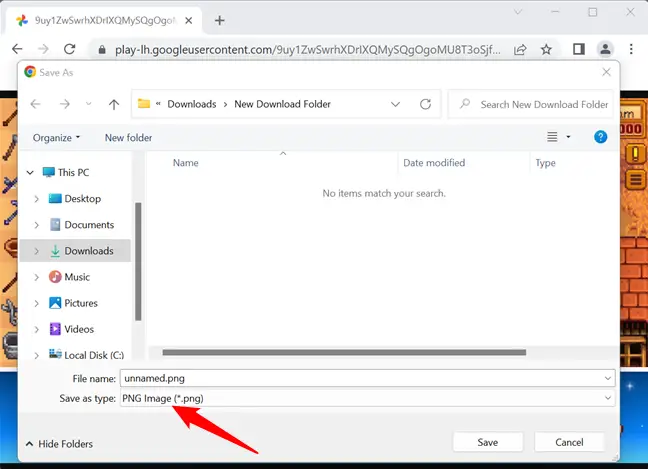This screenshot has height=469, width=648.
Task: Open the dialog's blue help icon
Action: coord(600,137)
